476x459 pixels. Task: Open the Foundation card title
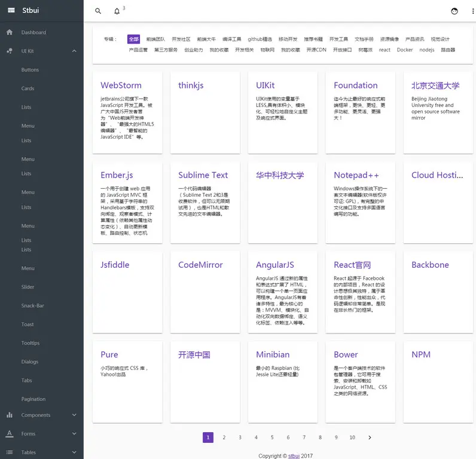355,85
